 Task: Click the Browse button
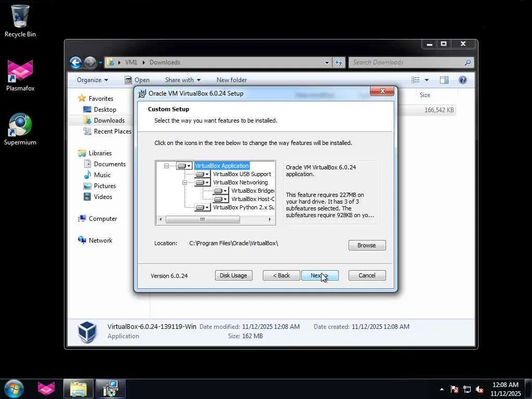pyautogui.click(x=367, y=245)
